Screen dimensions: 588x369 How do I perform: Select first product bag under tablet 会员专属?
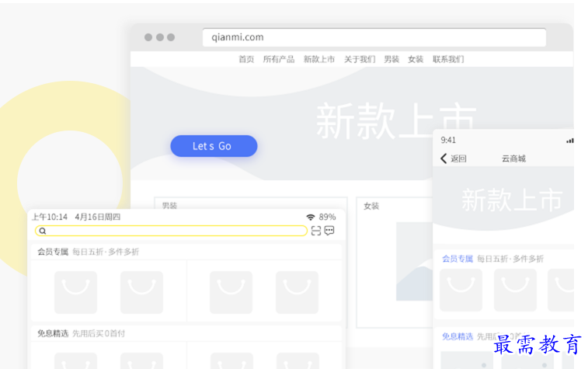pyautogui.click(x=76, y=293)
